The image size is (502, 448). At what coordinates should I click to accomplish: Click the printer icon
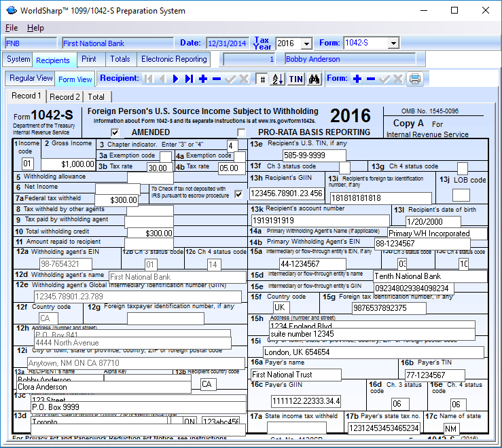[414, 79]
